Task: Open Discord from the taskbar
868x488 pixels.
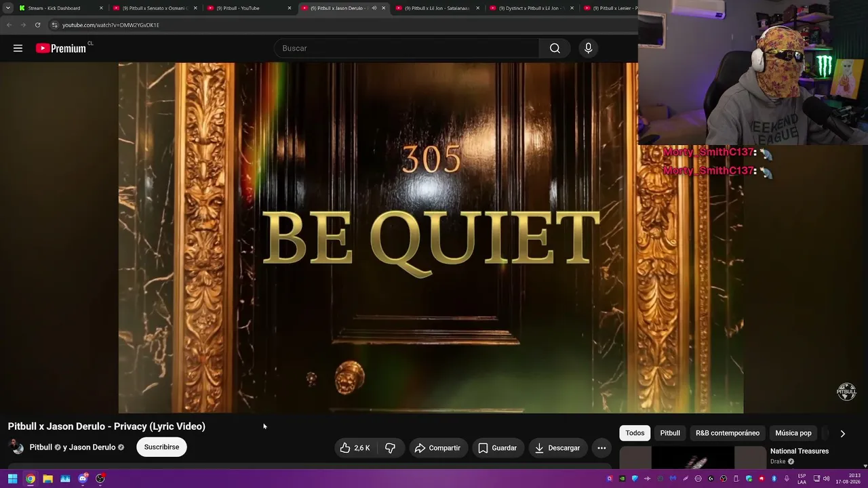Action: click(83, 479)
